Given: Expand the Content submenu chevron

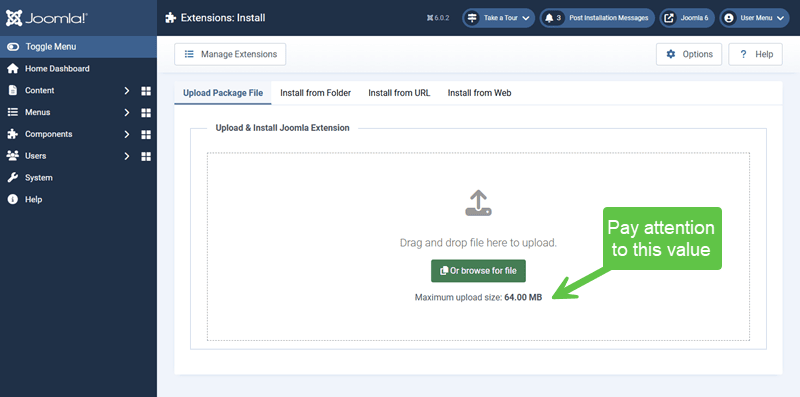Looking at the screenshot, I should click(x=127, y=91).
